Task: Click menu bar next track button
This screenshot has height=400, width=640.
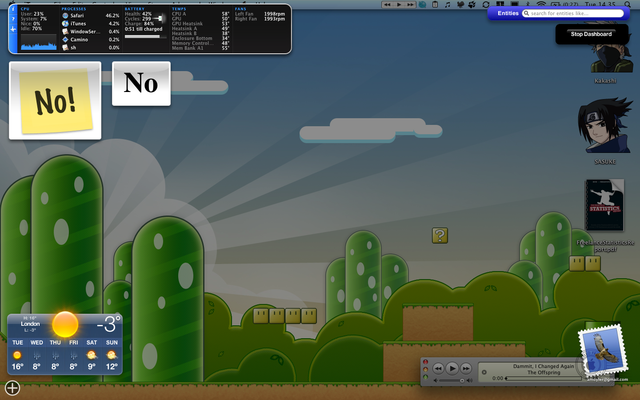Action: 410,4
